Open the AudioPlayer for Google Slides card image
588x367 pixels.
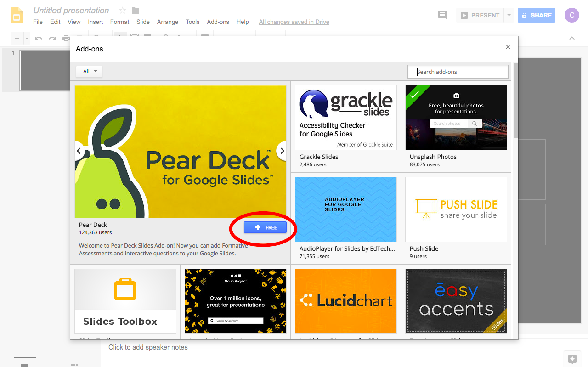click(x=346, y=209)
